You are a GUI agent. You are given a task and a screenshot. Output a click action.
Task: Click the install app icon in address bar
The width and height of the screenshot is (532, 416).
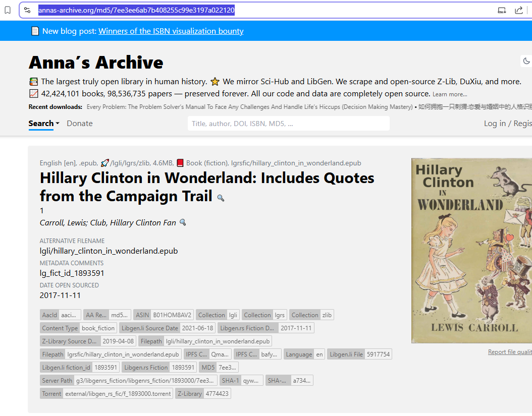502,10
